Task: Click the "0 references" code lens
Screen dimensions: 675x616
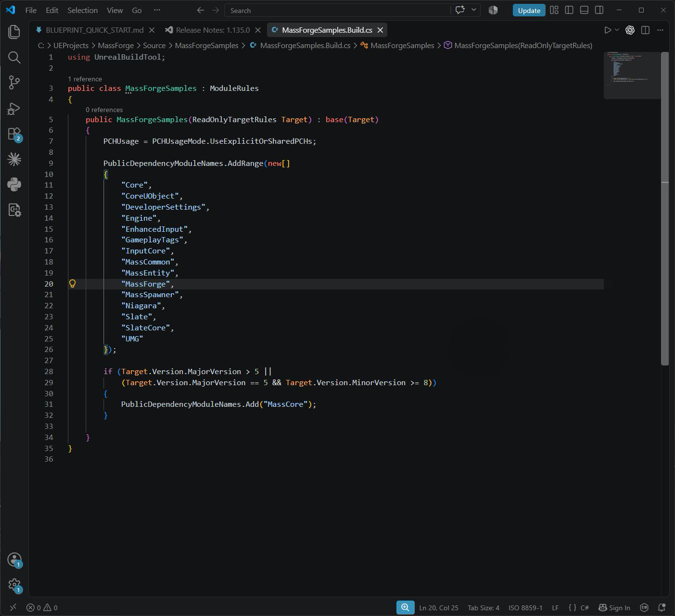Action: tap(104, 110)
